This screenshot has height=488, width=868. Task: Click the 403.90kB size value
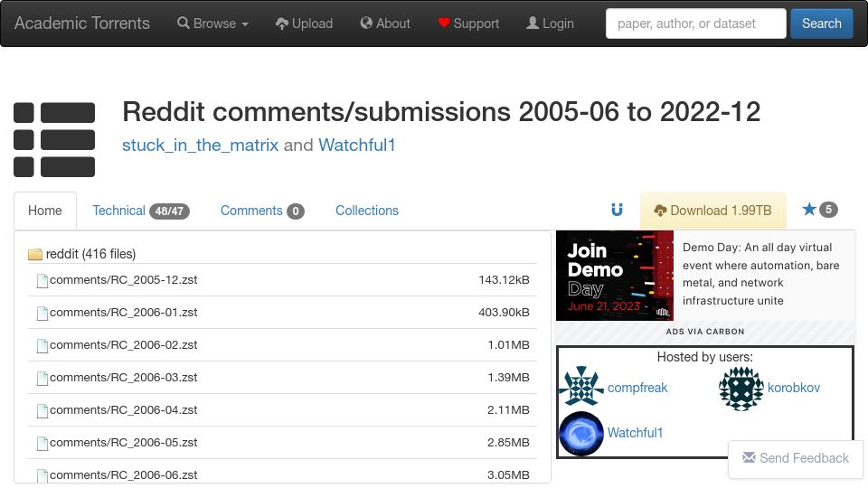pos(504,313)
